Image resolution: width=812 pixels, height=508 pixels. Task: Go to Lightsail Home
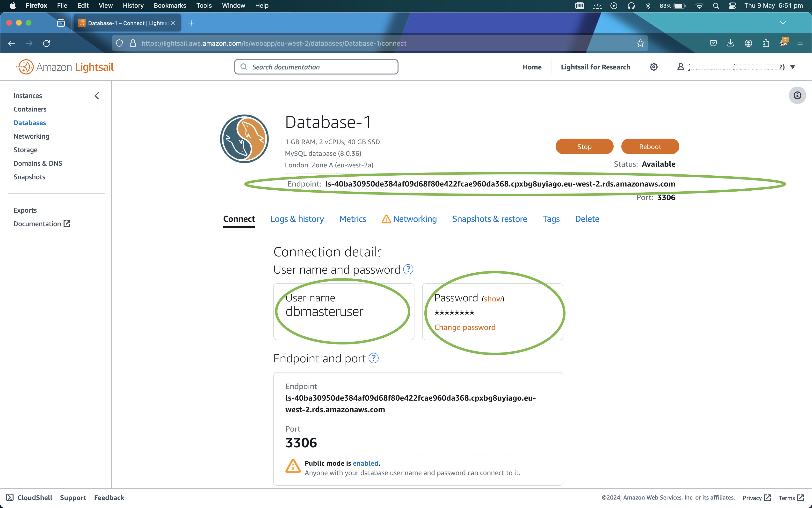tap(532, 67)
